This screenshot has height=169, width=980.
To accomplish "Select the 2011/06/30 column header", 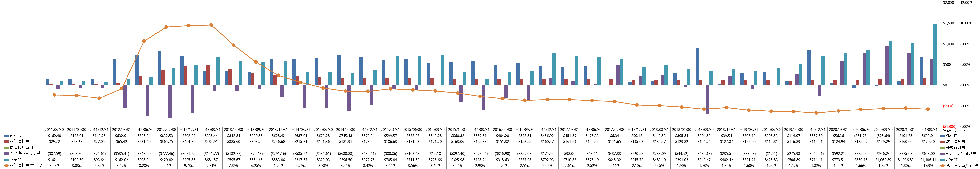I will pyautogui.click(x=54, y=130).
